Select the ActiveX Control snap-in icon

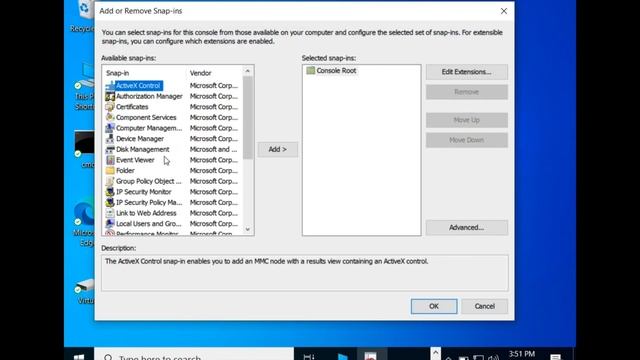(x=110, y=86)
